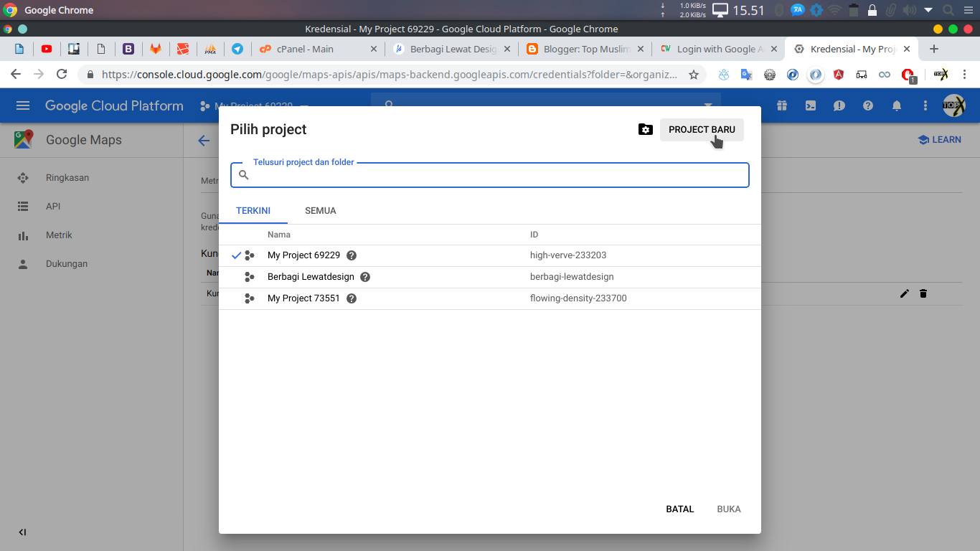Activate the Cloud Shell icon
The width and height of the screenshot is (980, 551).
811,105
